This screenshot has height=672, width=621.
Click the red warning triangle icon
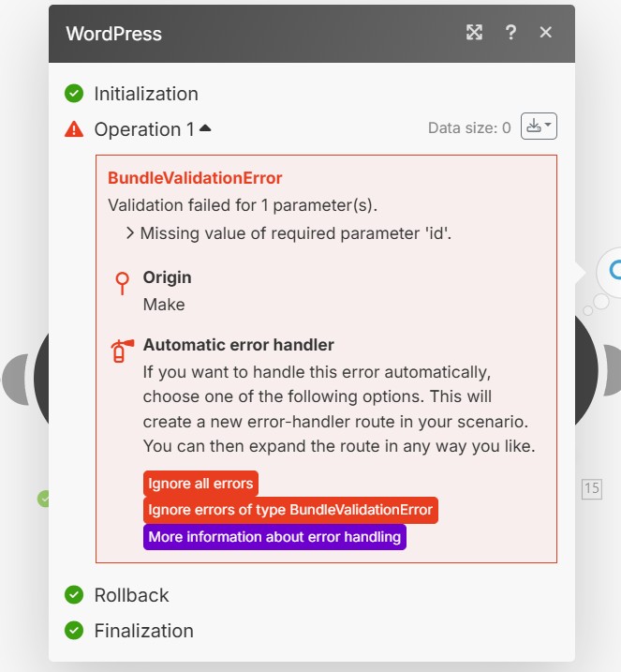tap(74, 129)
